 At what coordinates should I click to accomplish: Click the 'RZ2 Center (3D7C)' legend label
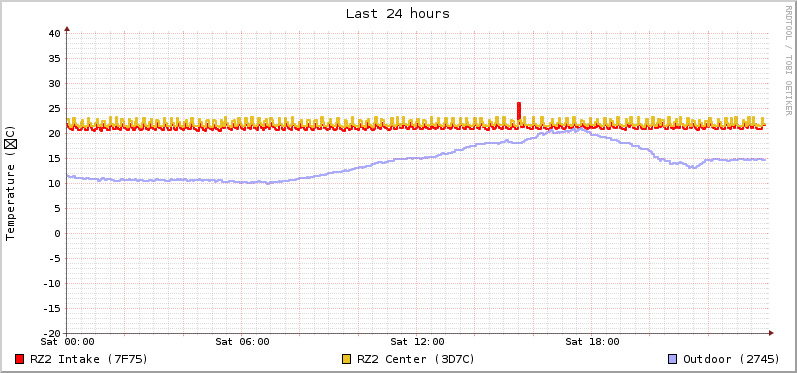click(x=416, y=359)
